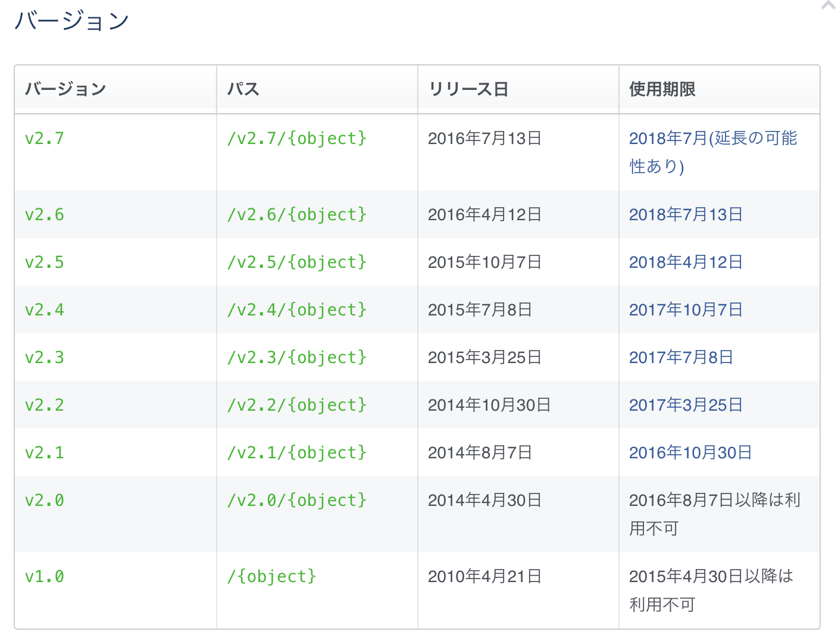The height and width of the screenshot is (644, 838).
Task: Click the /v2.1/{object} path link
Action: [x=297, y=453]
